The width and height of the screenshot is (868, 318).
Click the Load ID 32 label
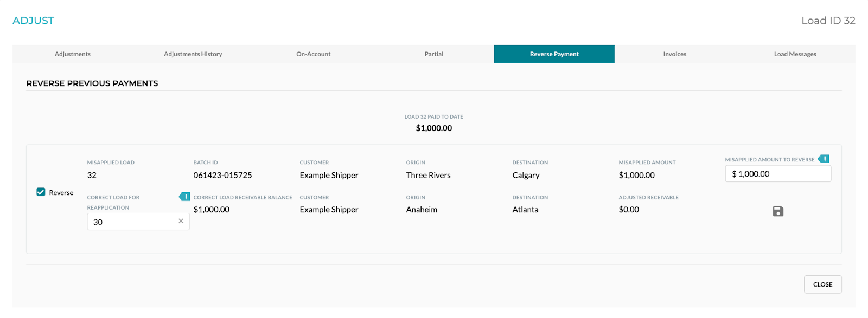tap(828, 21)
